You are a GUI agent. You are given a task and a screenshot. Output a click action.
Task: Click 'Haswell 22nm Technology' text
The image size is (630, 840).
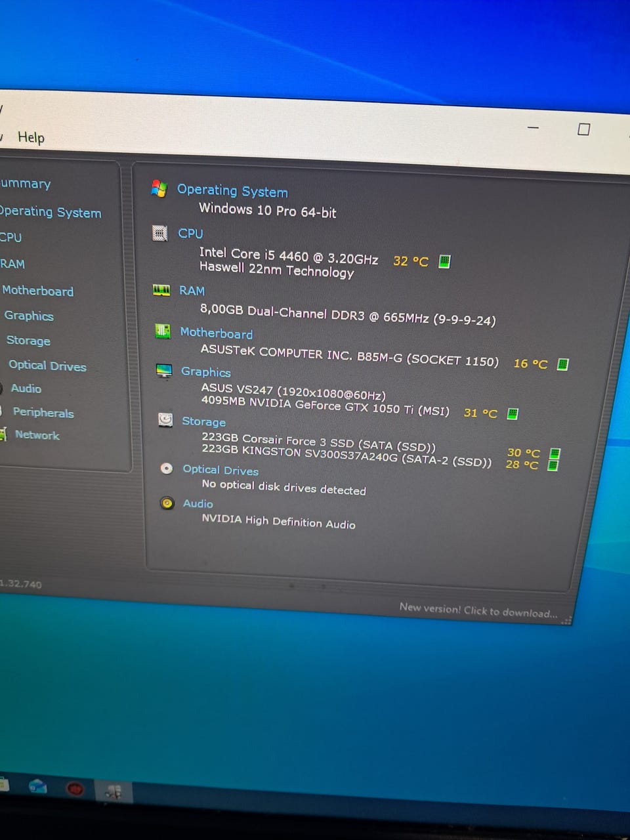[276, 269]
